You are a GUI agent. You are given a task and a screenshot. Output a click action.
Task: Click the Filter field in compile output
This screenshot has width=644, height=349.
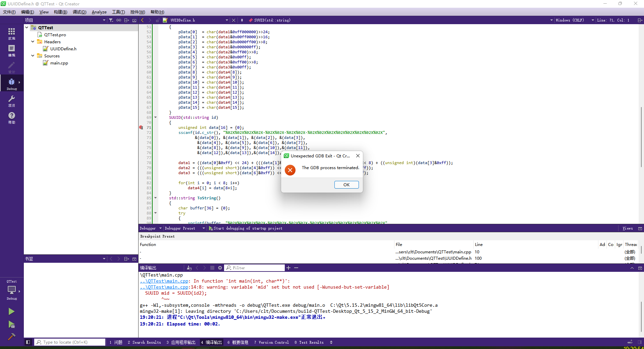click(x=254, y=268)
